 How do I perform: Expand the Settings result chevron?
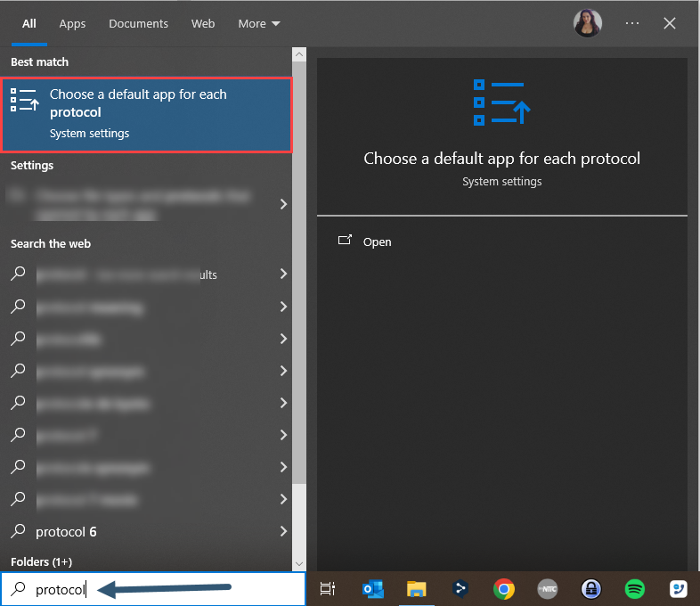283,204
